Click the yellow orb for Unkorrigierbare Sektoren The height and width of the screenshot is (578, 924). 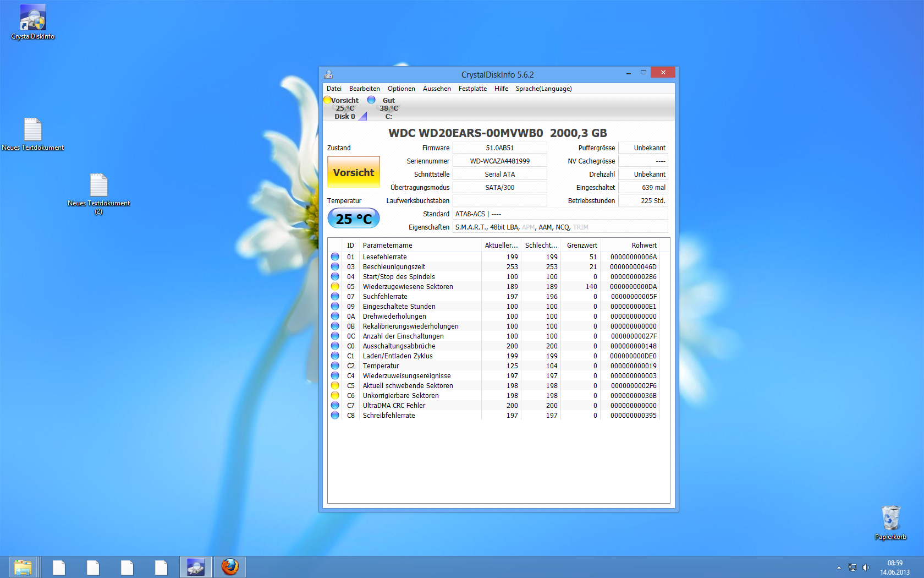coord(335,396)
